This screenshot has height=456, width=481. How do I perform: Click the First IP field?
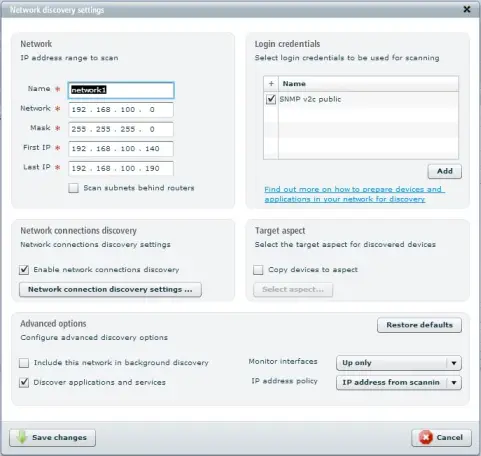tap(121, 149)
